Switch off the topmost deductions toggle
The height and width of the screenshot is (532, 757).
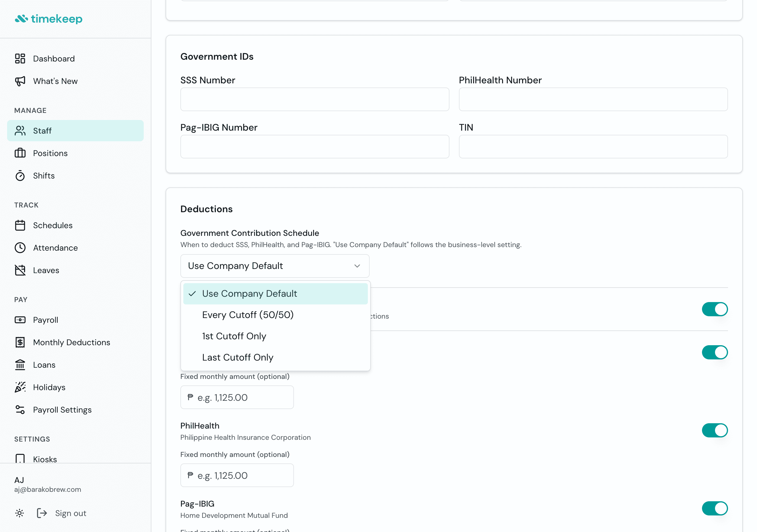pyautogui.click(x=714, y=309)
